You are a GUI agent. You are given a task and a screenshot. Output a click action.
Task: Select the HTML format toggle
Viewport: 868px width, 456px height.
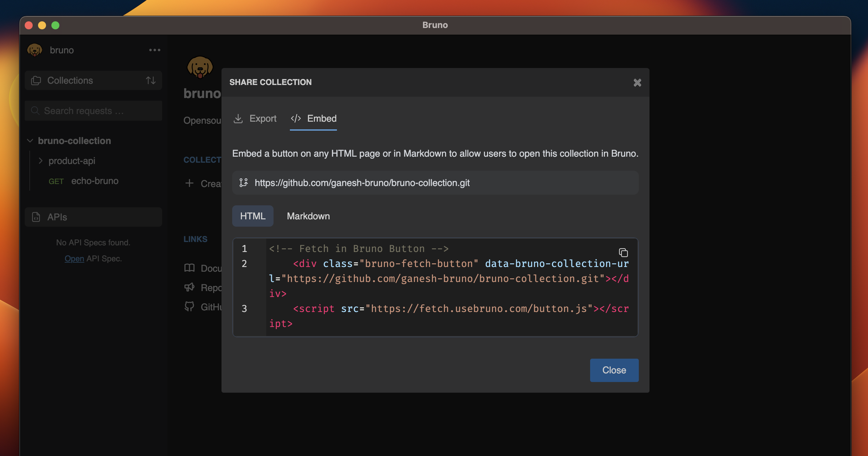[x=253, y=216]
